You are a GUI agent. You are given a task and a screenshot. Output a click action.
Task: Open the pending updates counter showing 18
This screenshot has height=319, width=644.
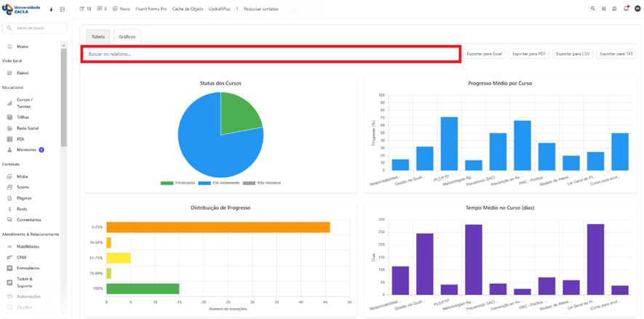click(x=85, y=9)
